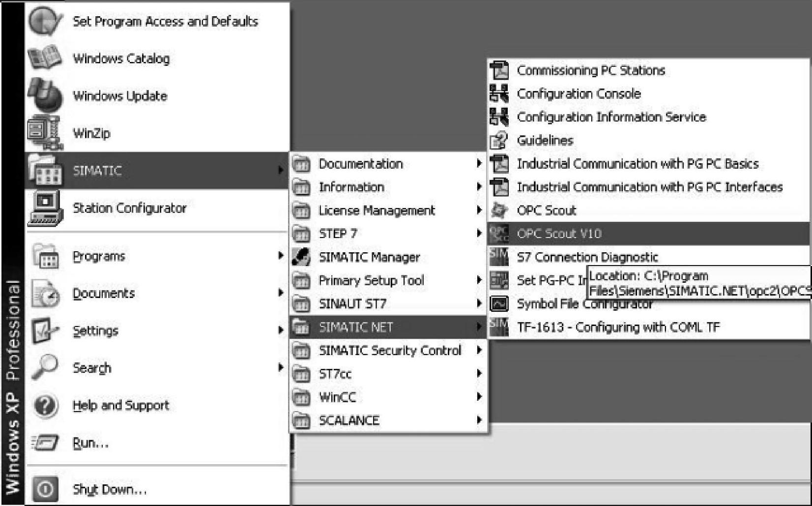This screenshot has height=506, width=812.
Task: Open the WinCC menu entry
Action: 388,397
